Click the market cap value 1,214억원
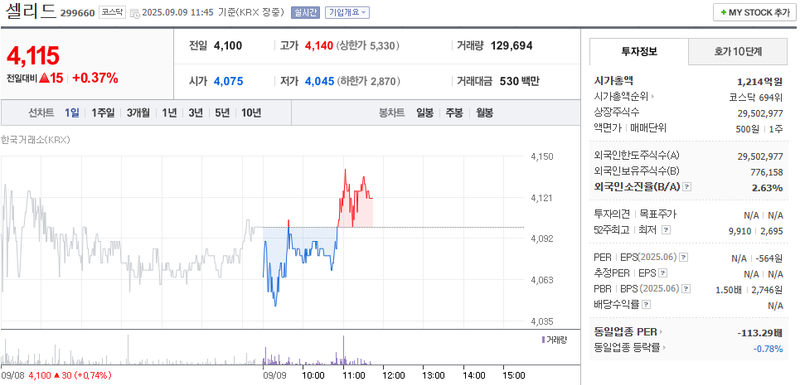The width and height of the screenshot is (800, 385). (x=760, y=81)
